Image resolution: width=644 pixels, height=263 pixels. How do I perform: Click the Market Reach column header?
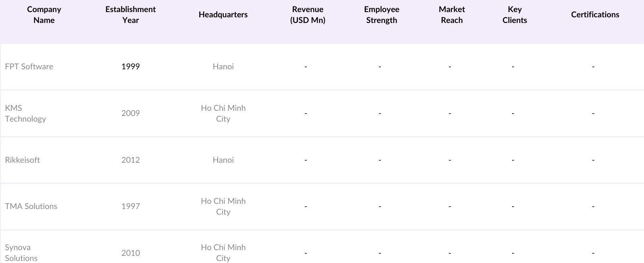[452, 15]
